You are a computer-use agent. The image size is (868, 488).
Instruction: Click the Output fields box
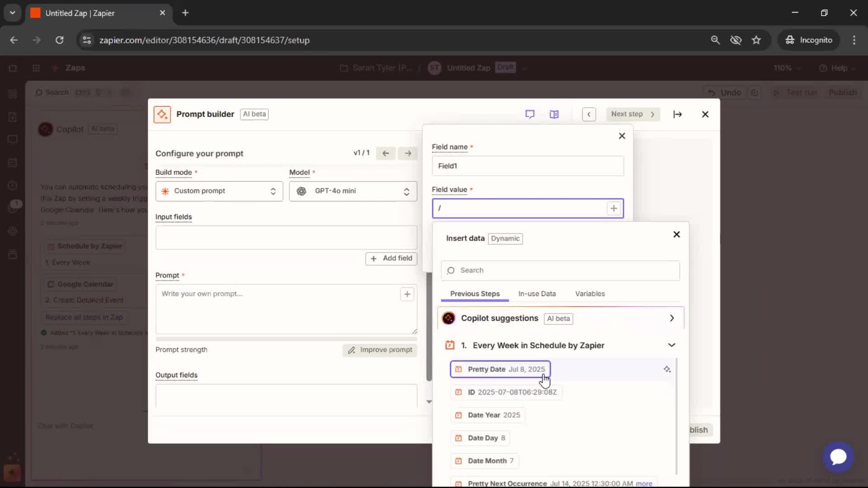coord(286,396)
